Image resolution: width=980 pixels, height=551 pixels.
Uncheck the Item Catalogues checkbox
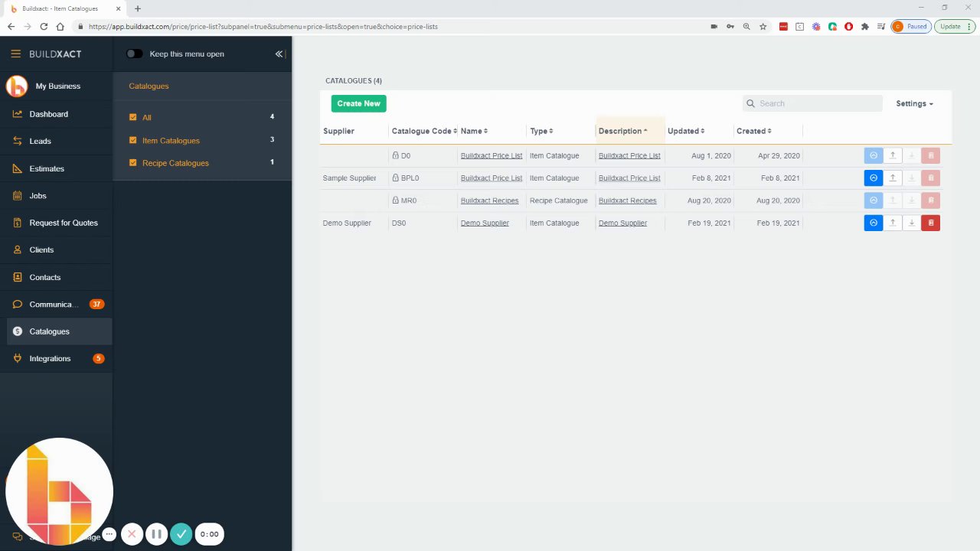coord(133,140)
